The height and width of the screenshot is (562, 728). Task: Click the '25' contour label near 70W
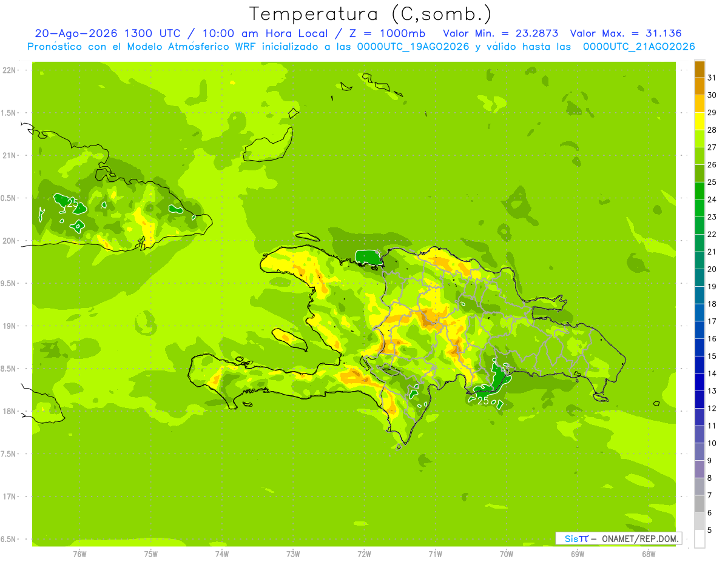[484, 401]
